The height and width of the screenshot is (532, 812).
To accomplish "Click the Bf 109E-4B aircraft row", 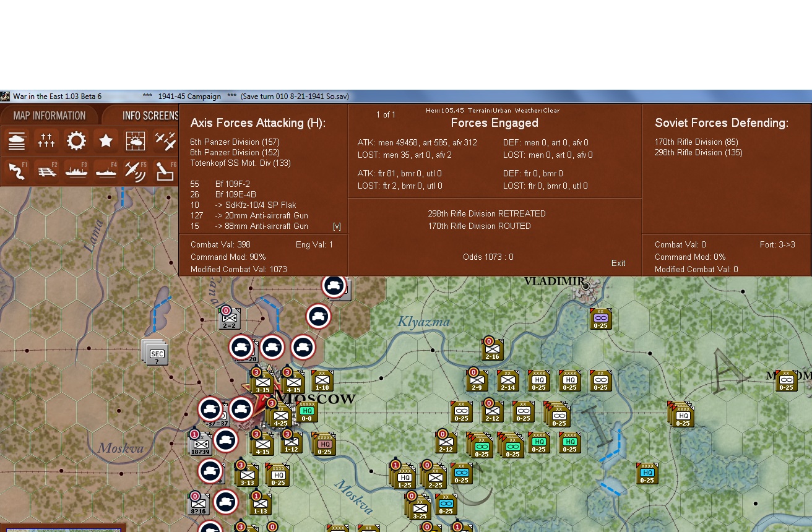I will tap(223, 195).
